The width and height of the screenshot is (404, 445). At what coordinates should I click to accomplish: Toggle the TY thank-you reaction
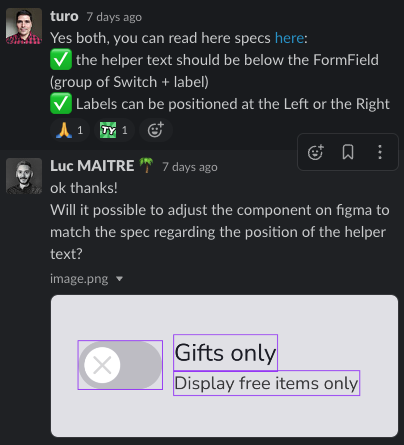114,130
